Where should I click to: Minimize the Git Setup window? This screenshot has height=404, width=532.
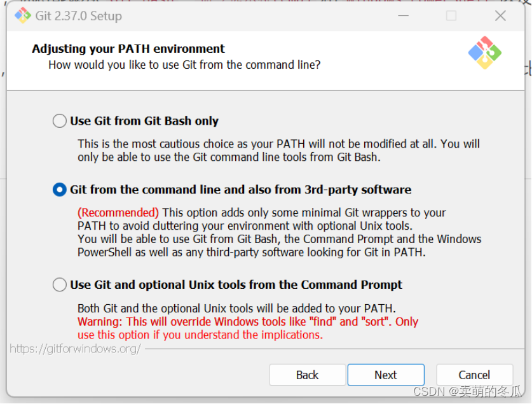pos(403,16)
